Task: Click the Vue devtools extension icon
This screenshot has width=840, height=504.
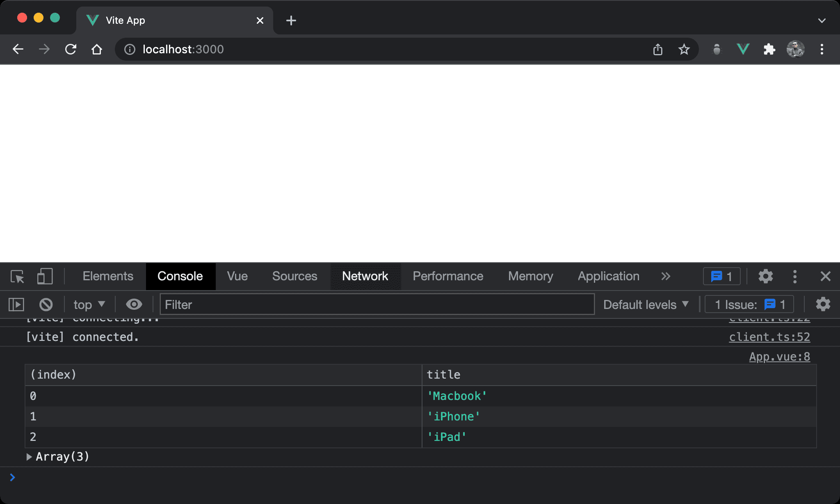Action: pos(743,50)
